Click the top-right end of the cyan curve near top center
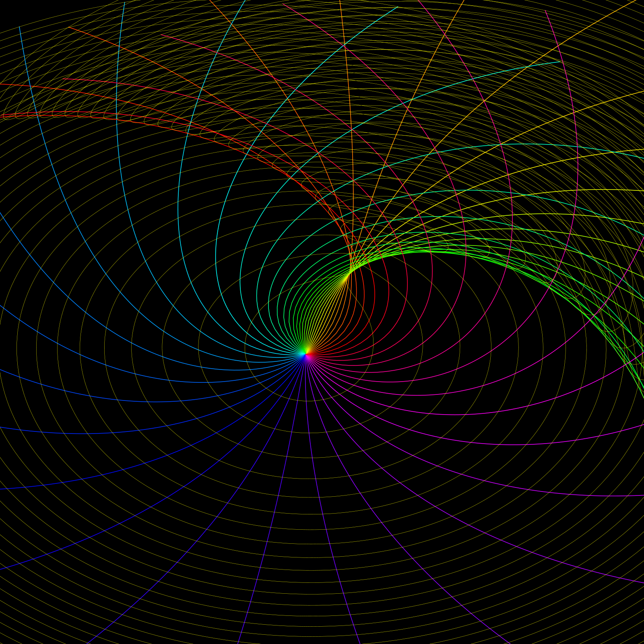The width and height of the screenshot is (644, 644). (397, 7)
